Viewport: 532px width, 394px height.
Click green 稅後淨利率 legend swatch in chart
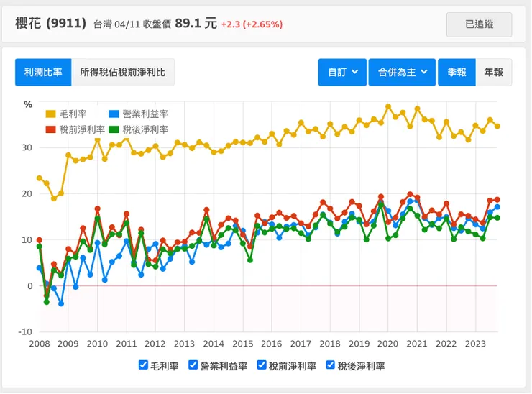(114, 129)
